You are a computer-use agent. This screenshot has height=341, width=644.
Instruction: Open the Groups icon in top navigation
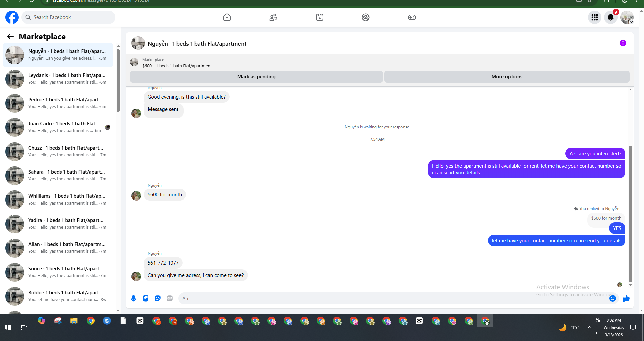[366, 17]
